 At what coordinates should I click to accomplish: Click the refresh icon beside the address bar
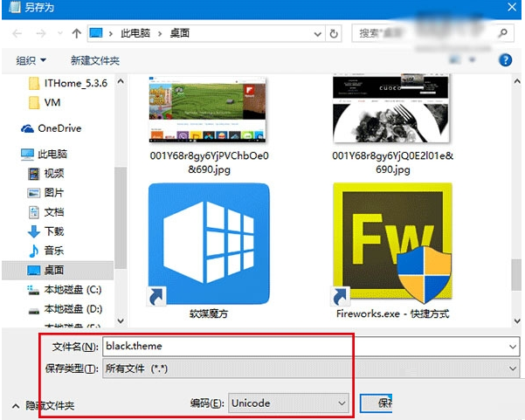(335, 33)
